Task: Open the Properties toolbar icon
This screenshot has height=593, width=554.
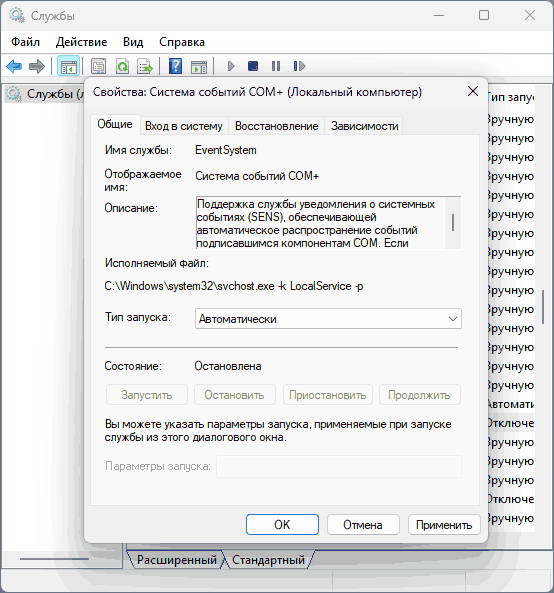Action: point(99,67)
